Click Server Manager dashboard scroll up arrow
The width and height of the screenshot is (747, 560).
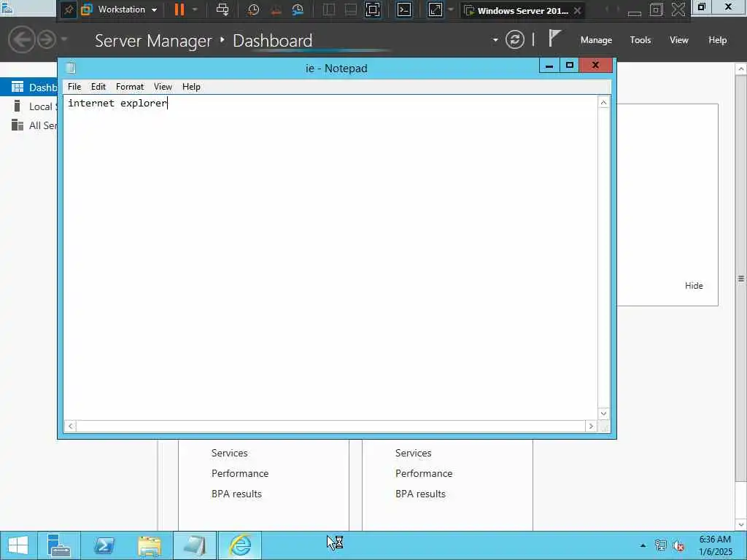pos(741,69)
